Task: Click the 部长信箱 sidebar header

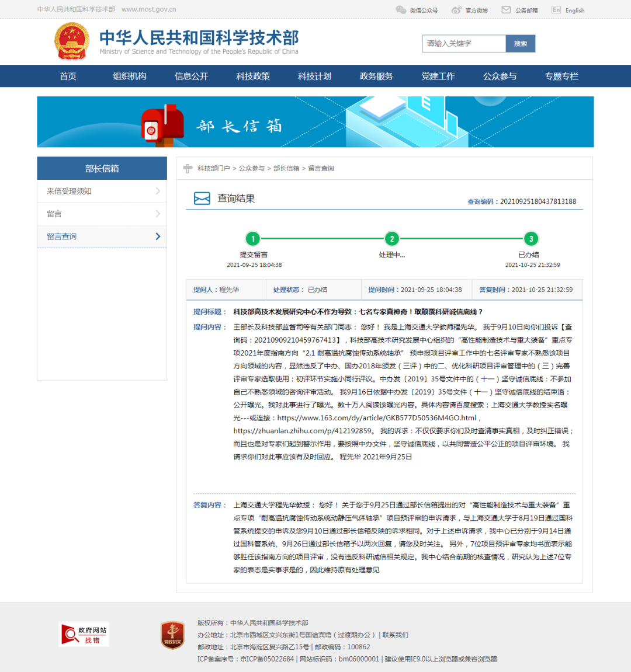Action: 102,168
